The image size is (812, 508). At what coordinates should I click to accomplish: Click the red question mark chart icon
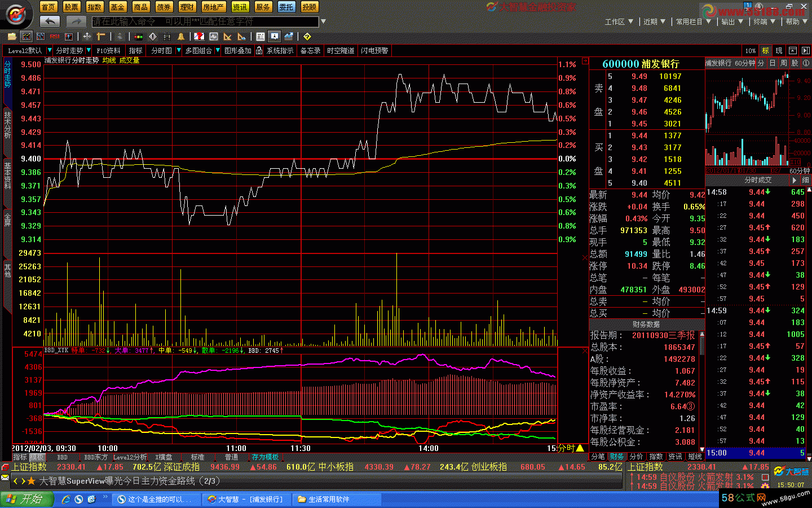199,37
